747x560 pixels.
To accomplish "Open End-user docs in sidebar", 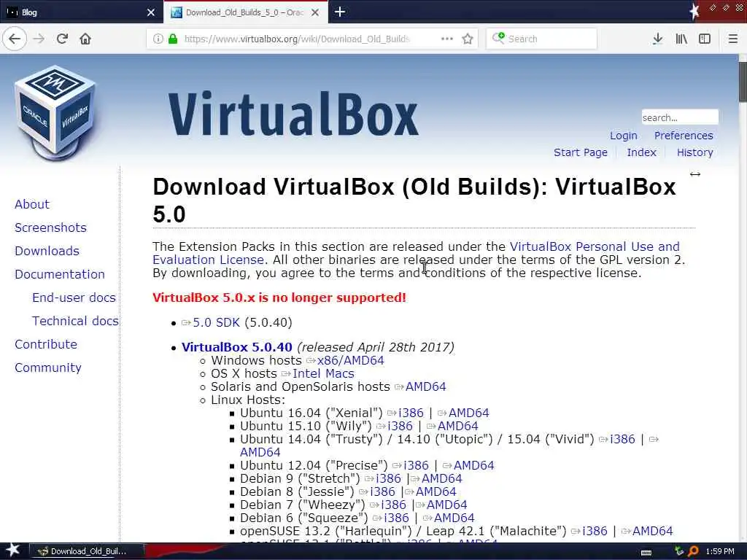I will [x=74, y=297].
